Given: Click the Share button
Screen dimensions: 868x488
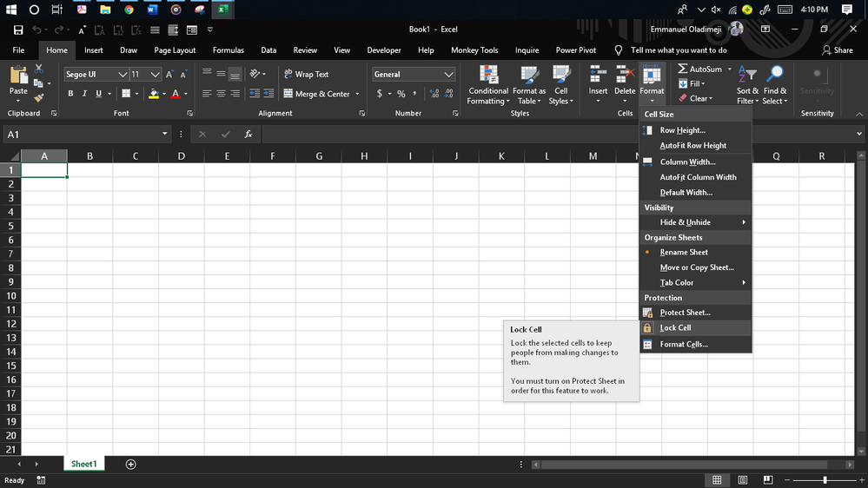Looking at the screenshot, I should tap(838, 50).
